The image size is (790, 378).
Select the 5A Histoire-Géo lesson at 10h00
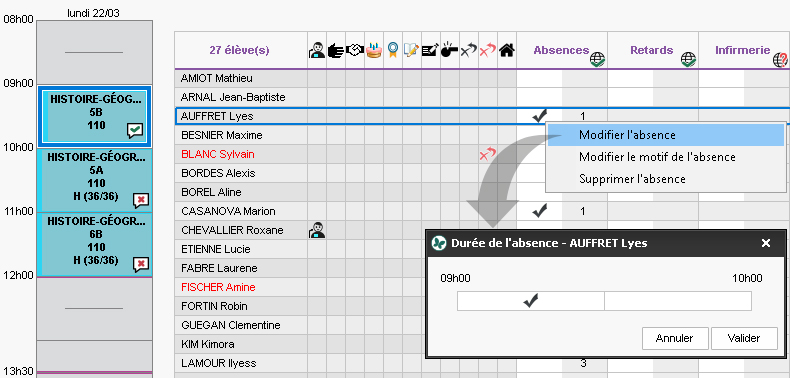95,180
